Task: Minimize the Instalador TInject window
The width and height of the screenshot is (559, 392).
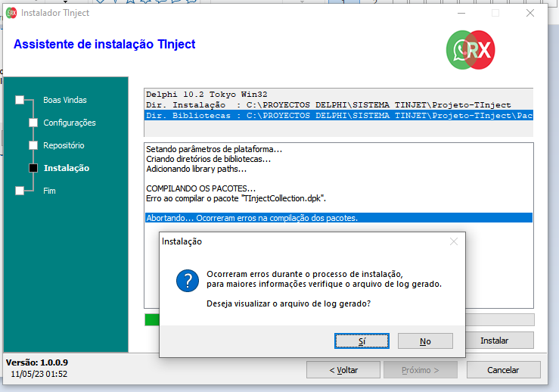Action: coord(461,13)
